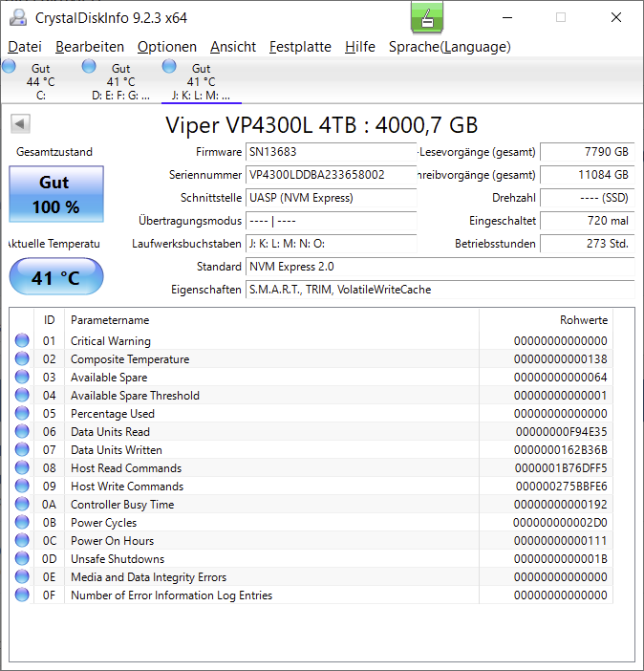Viewport: 644px width, 671px height.
Task: Click status orb of Controller Busy Time row
Action: [x=22, y=504]
